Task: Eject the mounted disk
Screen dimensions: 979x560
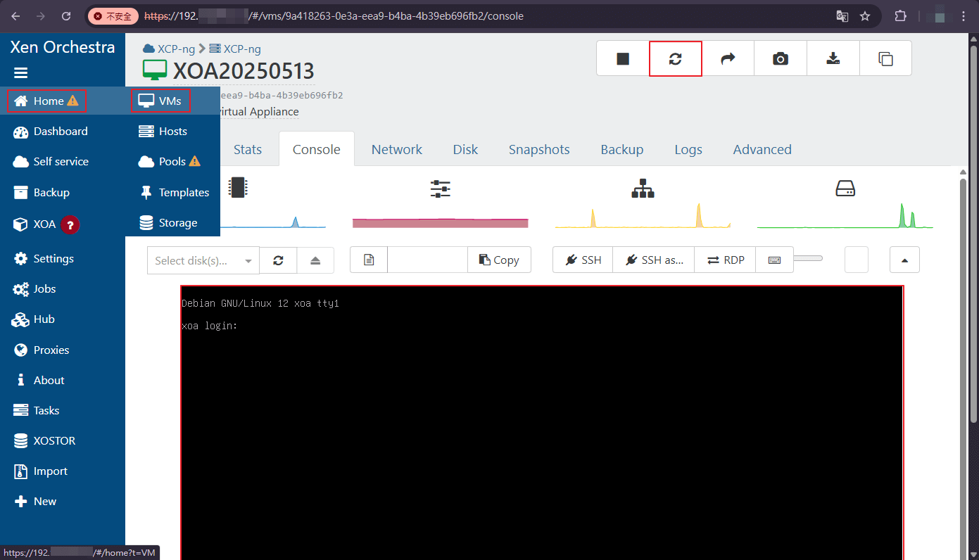Action: coord(315,260)
